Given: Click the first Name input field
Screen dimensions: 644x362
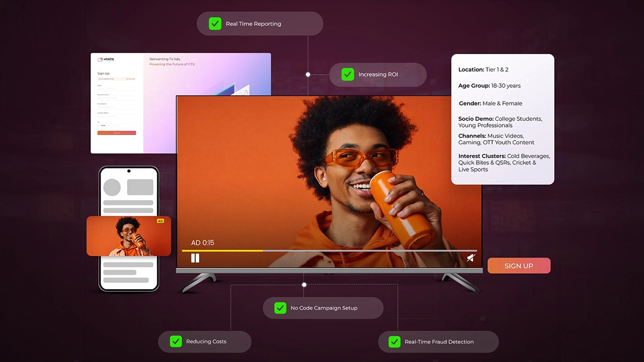Looking at the screenshot, I should [116, 89].
